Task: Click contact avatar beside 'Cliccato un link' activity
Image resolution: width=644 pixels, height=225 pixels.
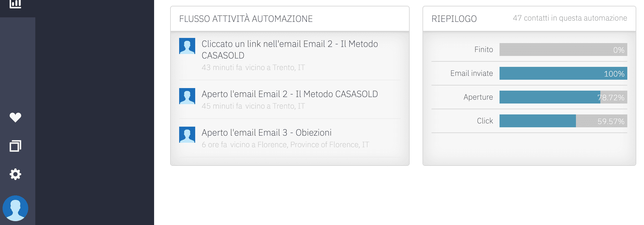Action: point(187,46)
